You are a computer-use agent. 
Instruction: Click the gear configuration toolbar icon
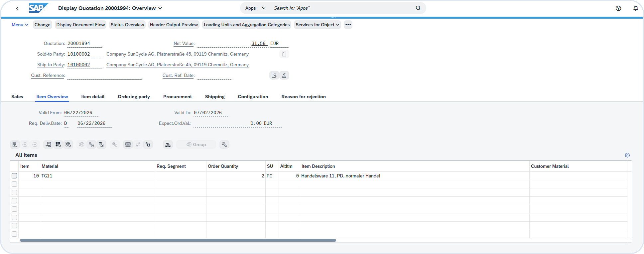pos(148,144)
